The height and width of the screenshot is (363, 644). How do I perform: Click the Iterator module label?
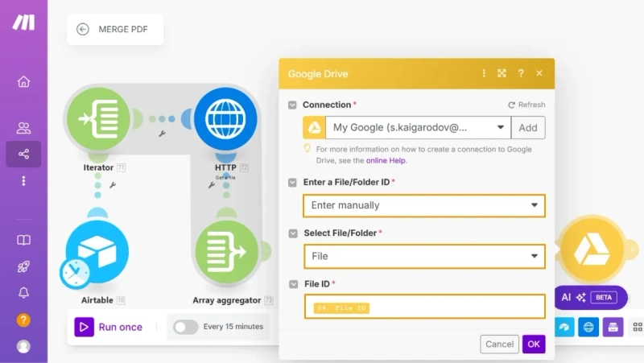tap(98, 167)
